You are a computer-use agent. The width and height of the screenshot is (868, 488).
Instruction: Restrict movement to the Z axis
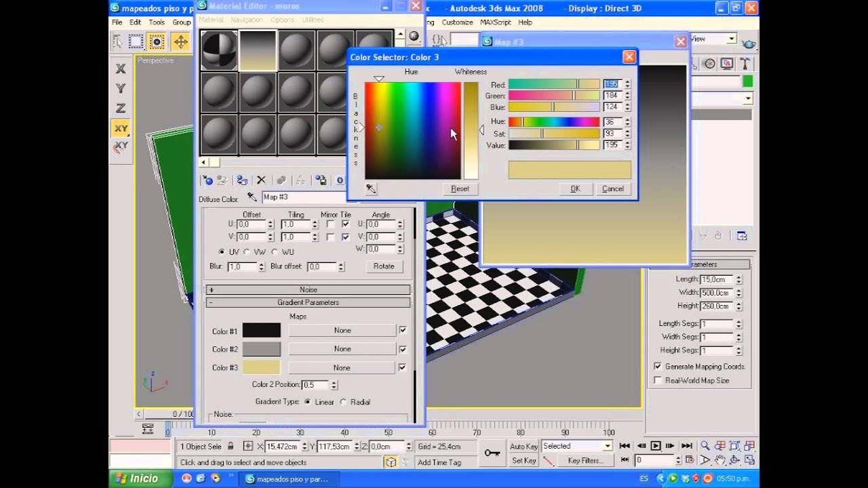coord(121,108)
